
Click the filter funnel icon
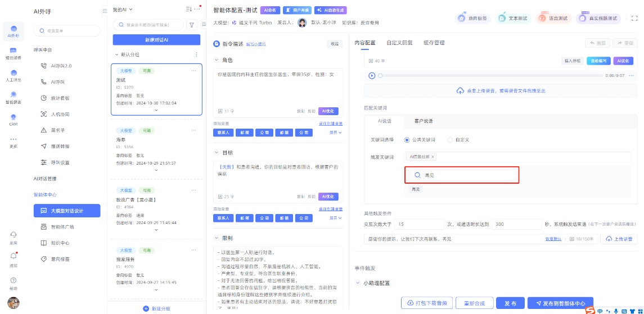pyautogui.click(x=191, y=25)
